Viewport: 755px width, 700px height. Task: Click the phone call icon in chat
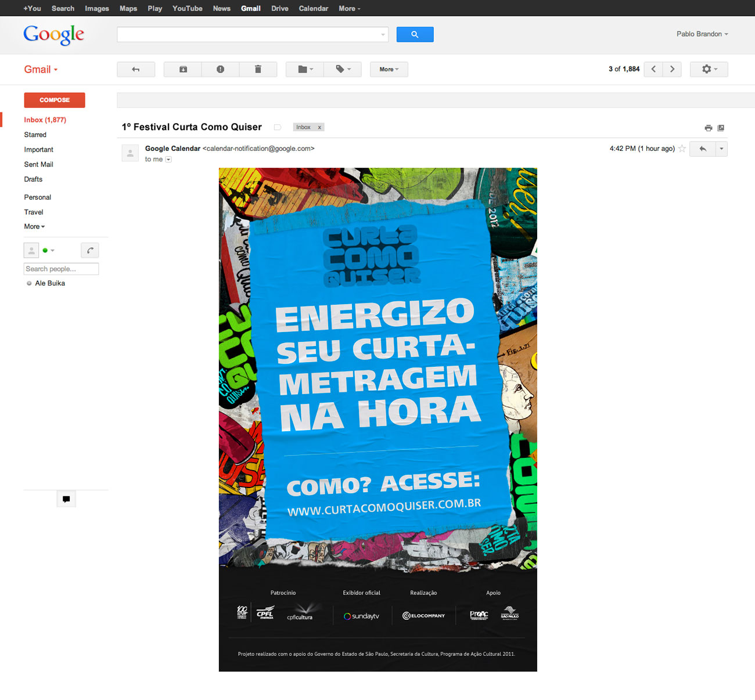point(89,250)
